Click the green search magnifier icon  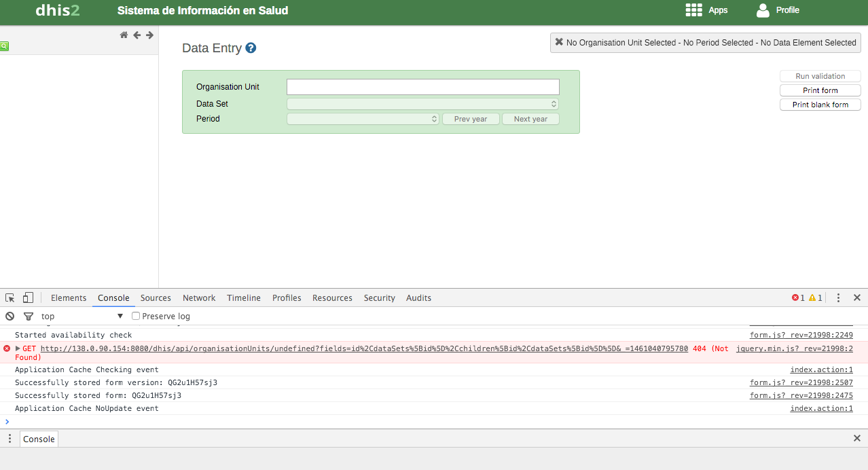(x=4, y=46)
